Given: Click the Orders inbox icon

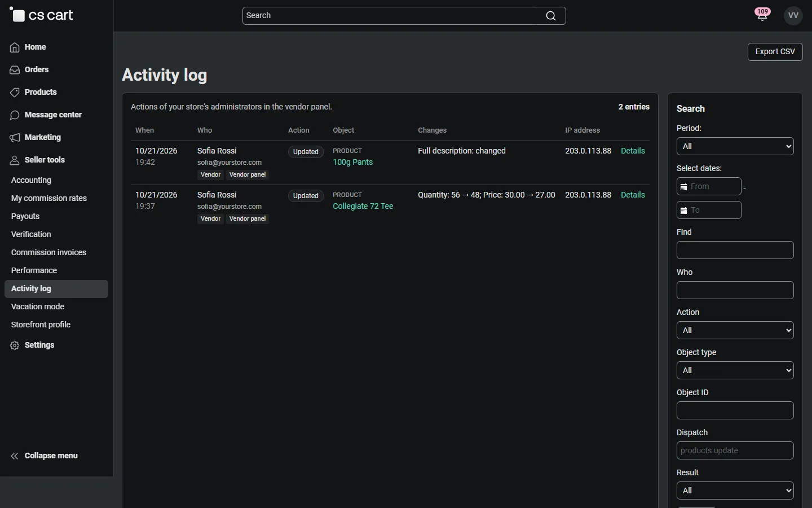Looking at the screenshot, I should 15,70.
